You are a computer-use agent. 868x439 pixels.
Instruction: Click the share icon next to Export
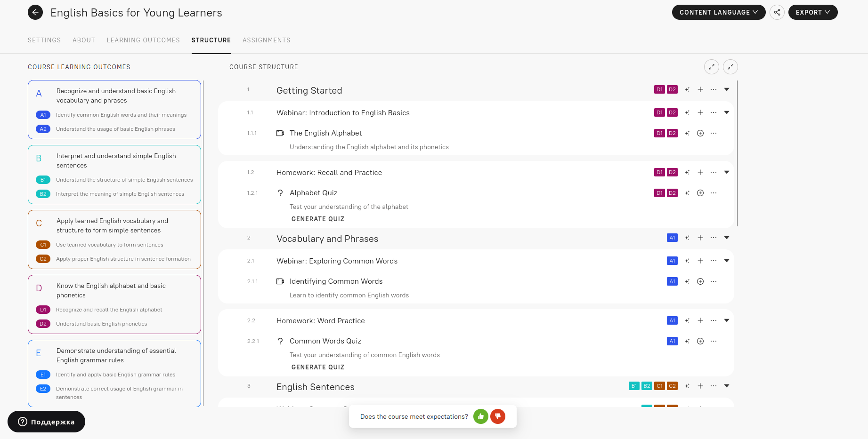coord(777,12)
